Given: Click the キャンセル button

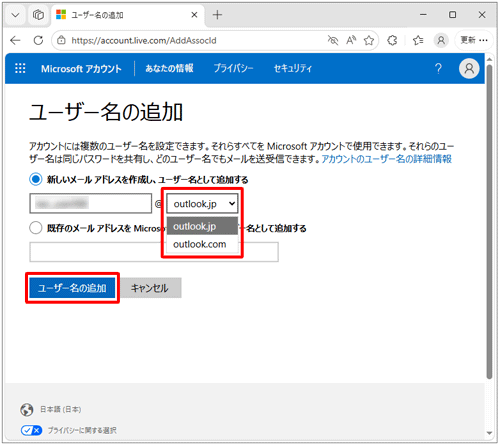Looking at the screenshot, I should pyautogui.click(x=150, y=288).
